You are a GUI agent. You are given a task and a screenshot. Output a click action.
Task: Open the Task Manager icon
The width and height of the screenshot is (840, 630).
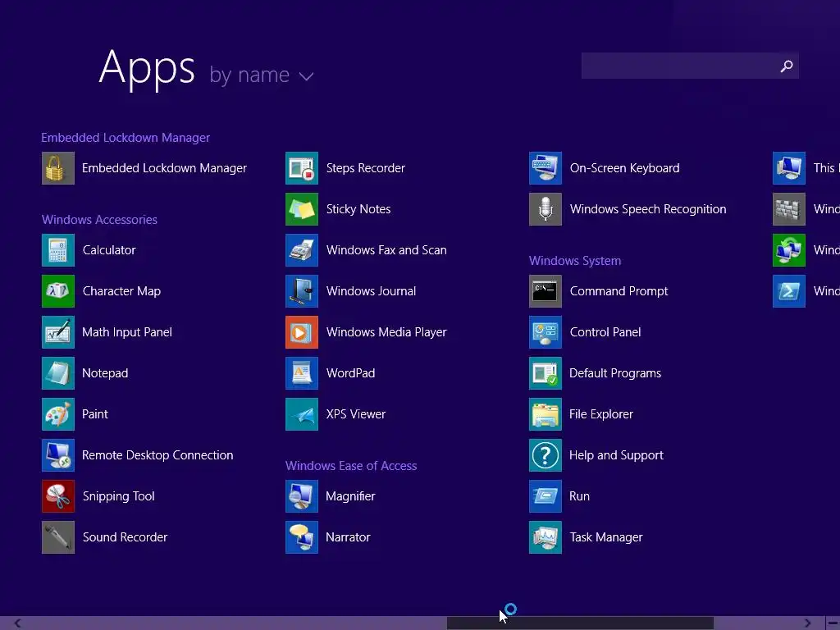546,537
